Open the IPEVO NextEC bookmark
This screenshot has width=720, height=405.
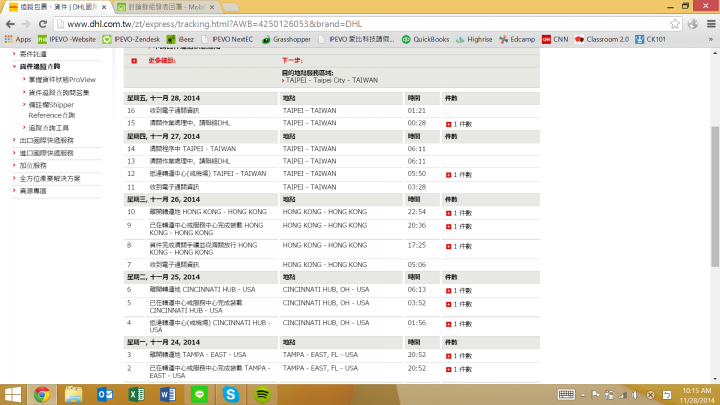[x=227, y=39]
